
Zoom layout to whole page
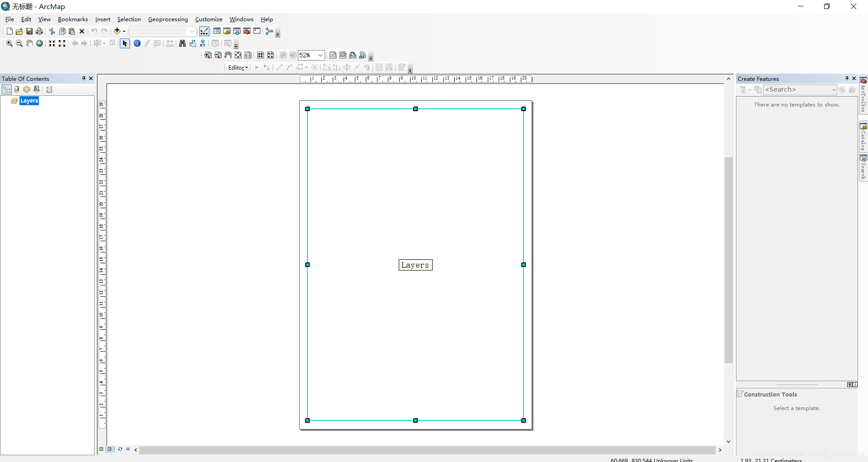(x=238, y=55)
